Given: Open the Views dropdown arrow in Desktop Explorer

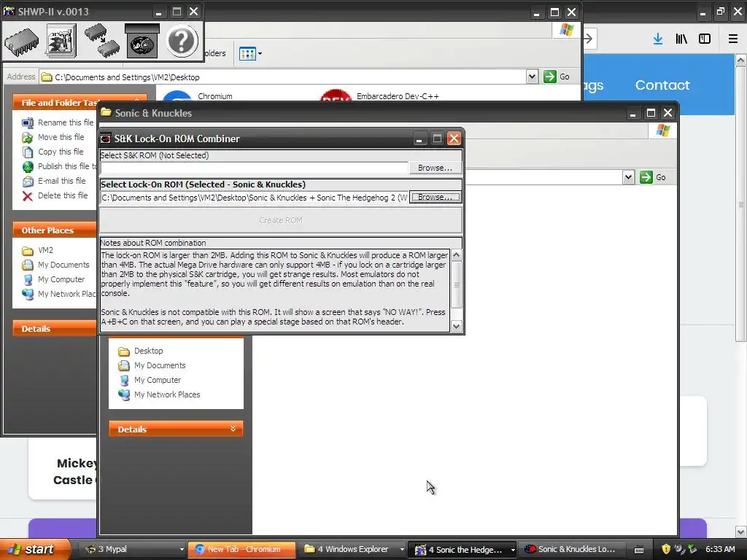Looking at the screenshot, I should 260,54.
